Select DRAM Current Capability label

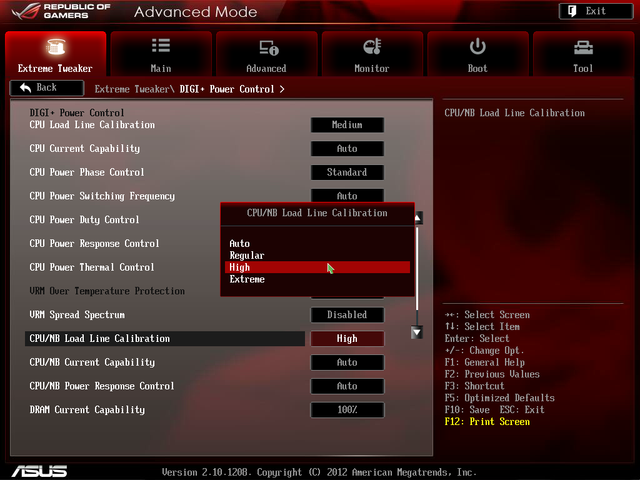coord(87,410)
